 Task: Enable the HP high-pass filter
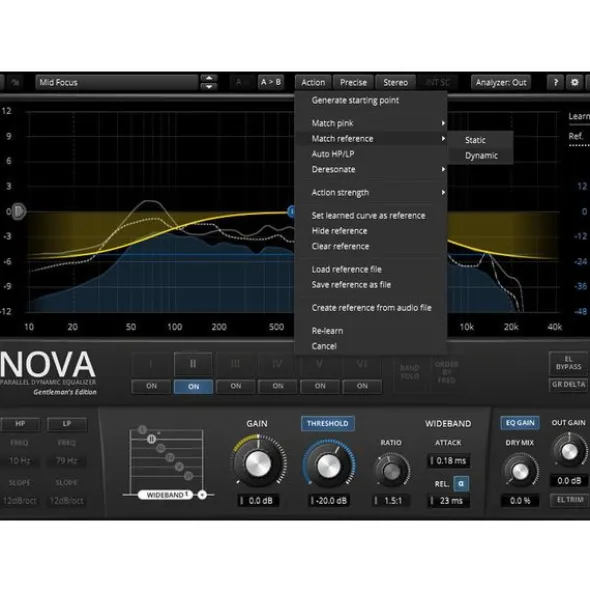coord(20,424)
